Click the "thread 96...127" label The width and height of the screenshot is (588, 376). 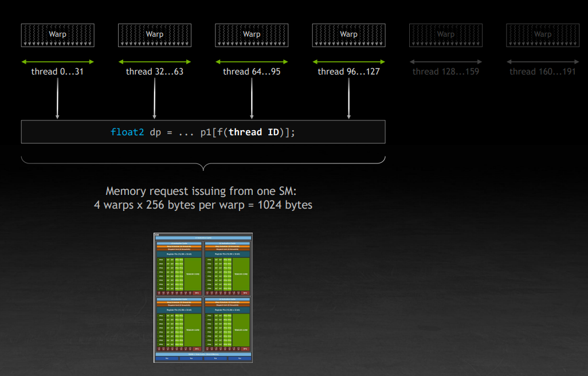(x=348, y=72)
